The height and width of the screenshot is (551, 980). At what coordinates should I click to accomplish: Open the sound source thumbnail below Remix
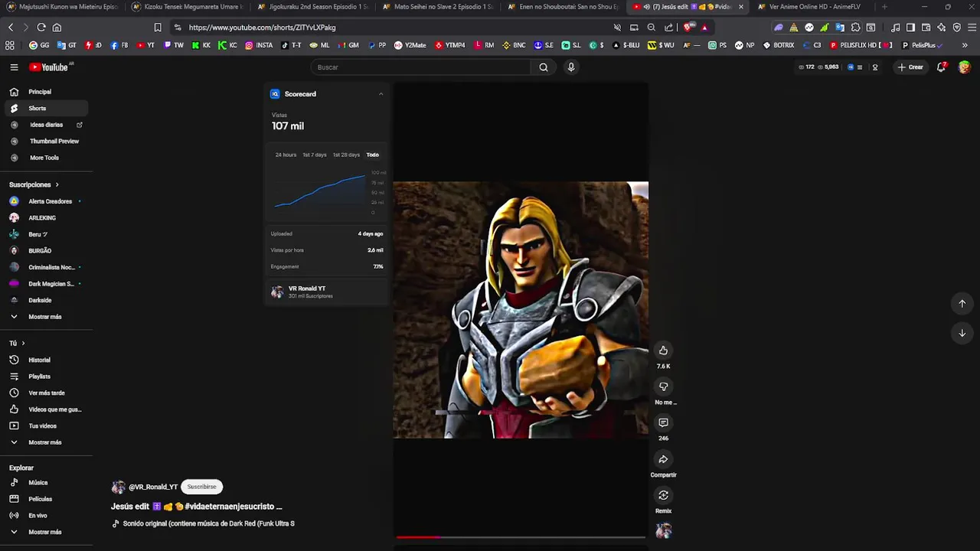pos(664,530)
